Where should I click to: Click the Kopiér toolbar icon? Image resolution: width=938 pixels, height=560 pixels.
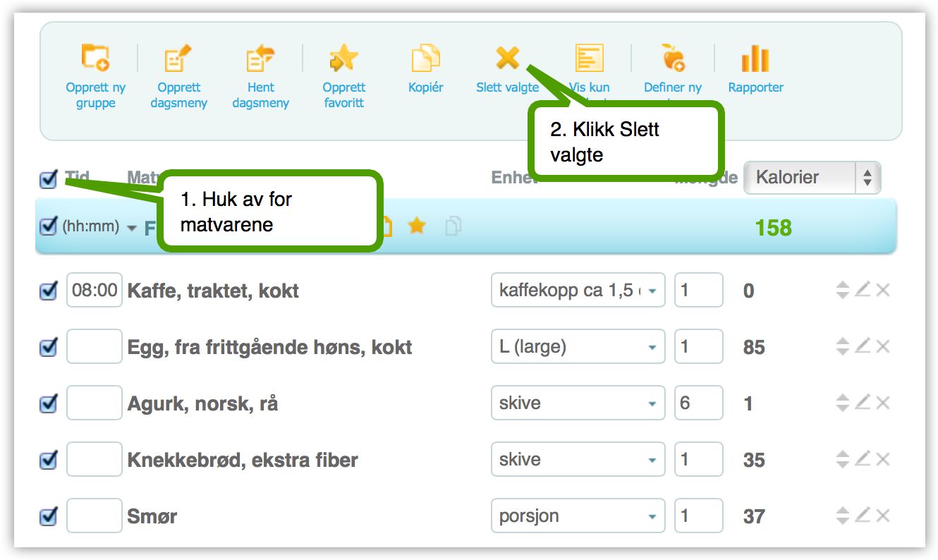pyautogui.click(x=426, y=59)
